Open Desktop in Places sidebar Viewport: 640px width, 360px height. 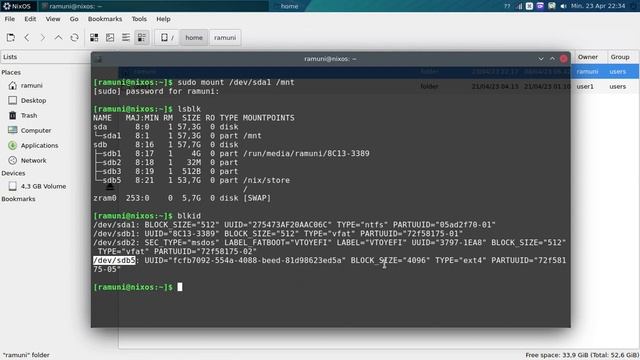click(33, 100)
